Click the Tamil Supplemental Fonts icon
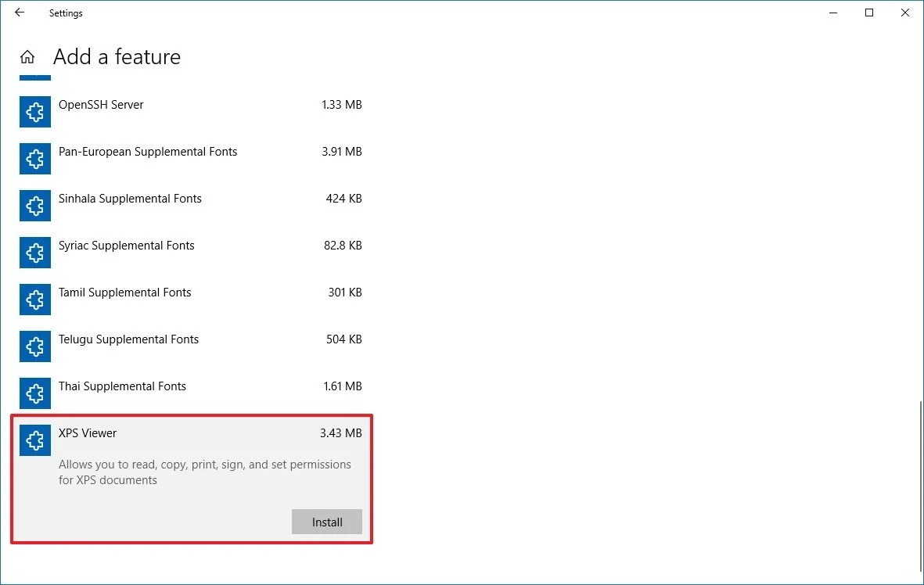The image size is (924, 585). (x=34, y=300)
